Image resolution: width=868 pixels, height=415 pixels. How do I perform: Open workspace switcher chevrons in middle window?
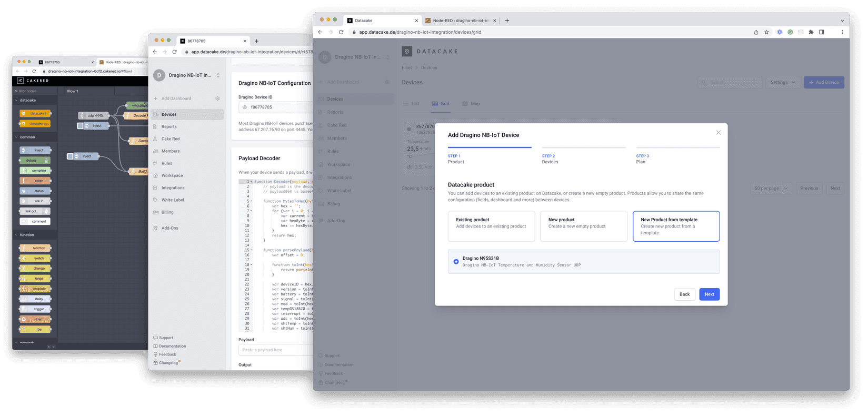(218, 75)
